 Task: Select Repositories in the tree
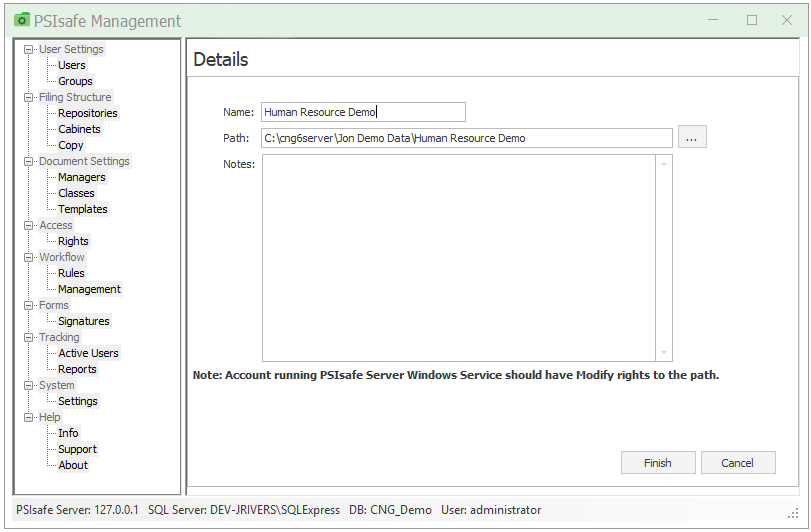pos(87,113)
